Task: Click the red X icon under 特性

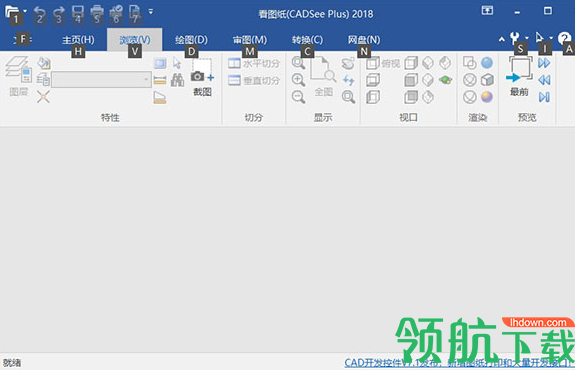Action: (43, 97)
